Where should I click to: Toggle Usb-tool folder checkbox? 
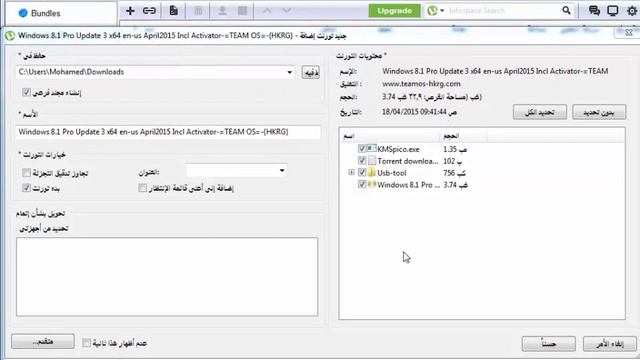(362, 173)
